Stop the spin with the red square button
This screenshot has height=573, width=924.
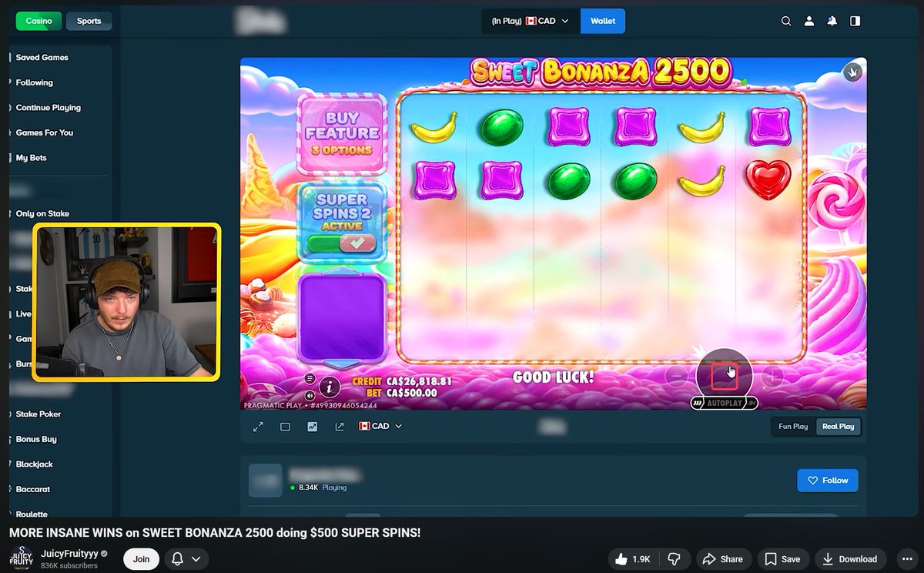724,376
